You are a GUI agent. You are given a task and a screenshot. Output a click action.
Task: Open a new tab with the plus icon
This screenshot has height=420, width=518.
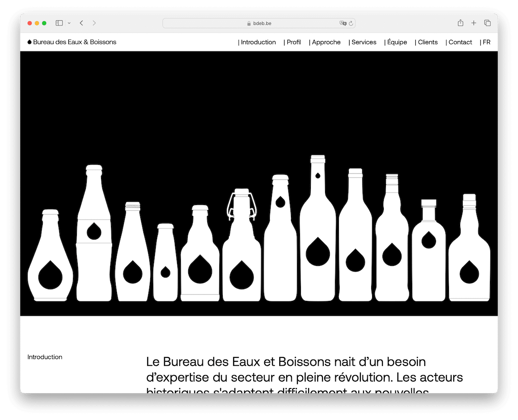pyautogui.click(x=474, y=23)
